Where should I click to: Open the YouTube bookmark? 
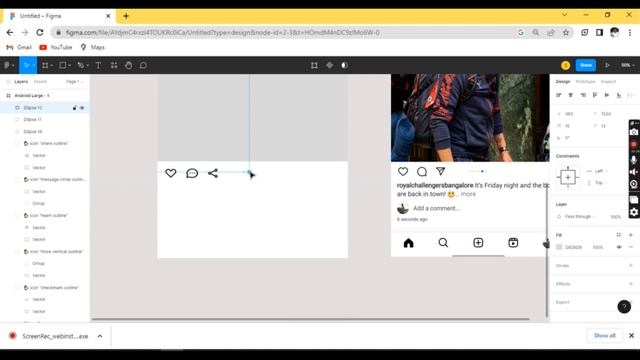[x=56, y=47]
